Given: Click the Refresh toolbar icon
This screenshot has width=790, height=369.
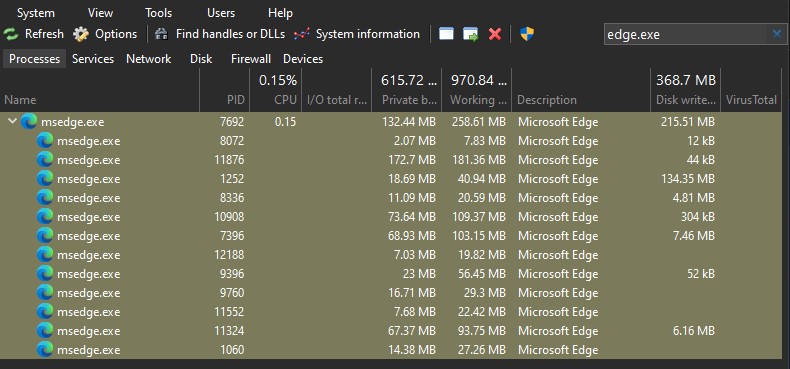Looking at the screenshot, I should (11, 34).
